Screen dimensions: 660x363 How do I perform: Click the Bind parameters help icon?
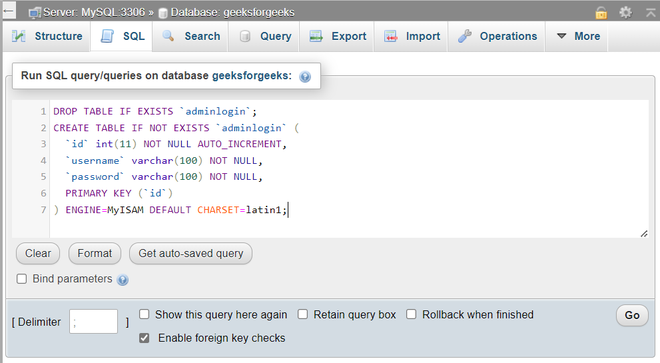pos(122,280)
